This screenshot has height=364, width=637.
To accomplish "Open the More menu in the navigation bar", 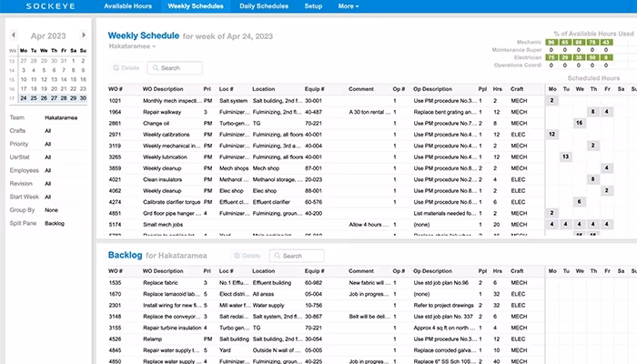I will click(349, 6).
